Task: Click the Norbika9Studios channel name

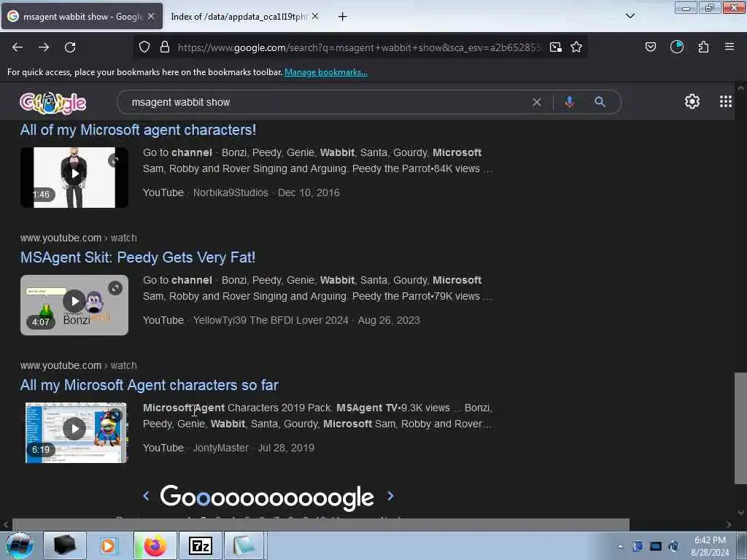Action: coord(231,192)
